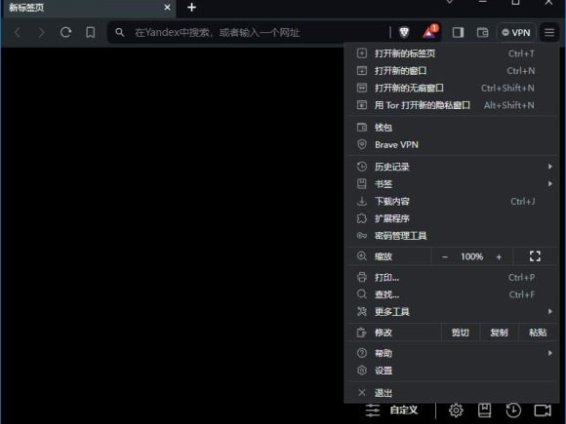566x424 pixels.
Task: Open history clock icon at bottom
Action: 513,410
